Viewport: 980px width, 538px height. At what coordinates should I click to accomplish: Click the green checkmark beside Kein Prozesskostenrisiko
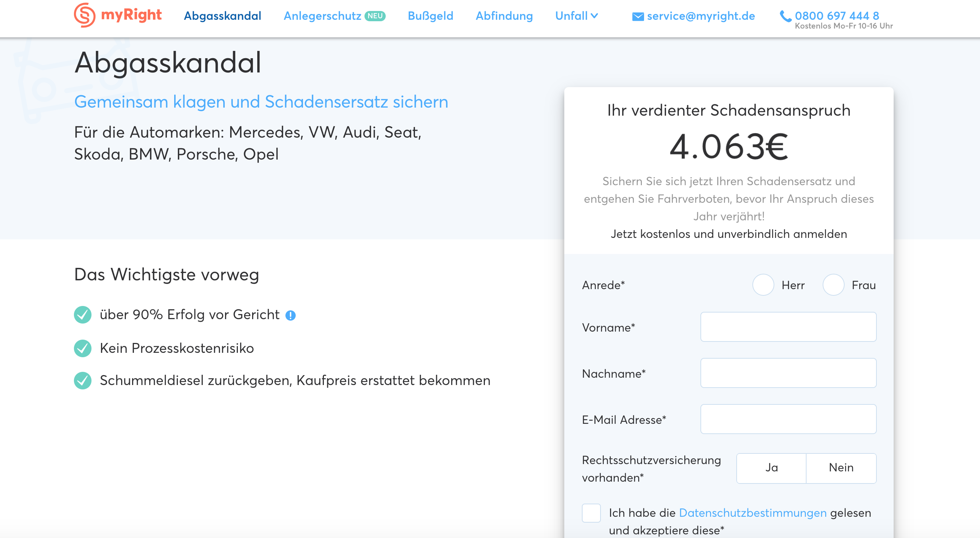point(83,348)
